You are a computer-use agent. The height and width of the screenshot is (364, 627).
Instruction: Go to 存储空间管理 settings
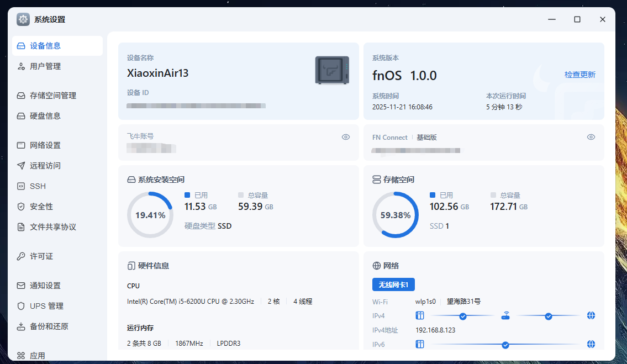point(57,95)
